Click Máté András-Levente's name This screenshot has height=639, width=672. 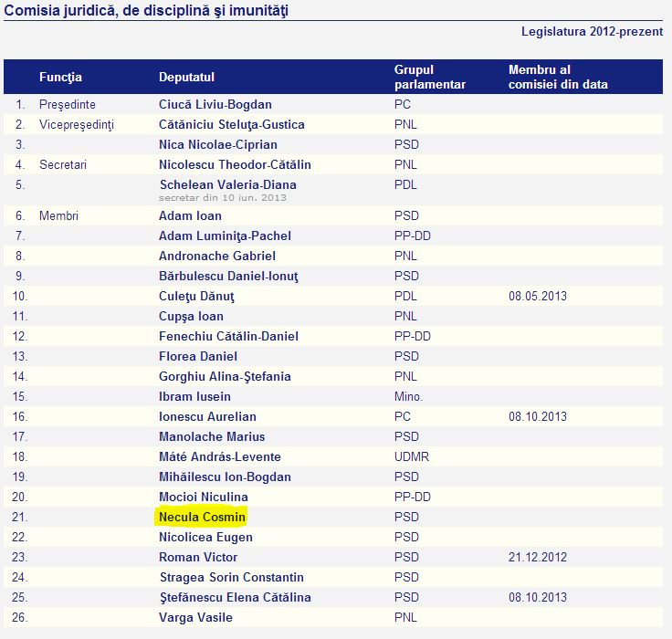tap(219, 456)
